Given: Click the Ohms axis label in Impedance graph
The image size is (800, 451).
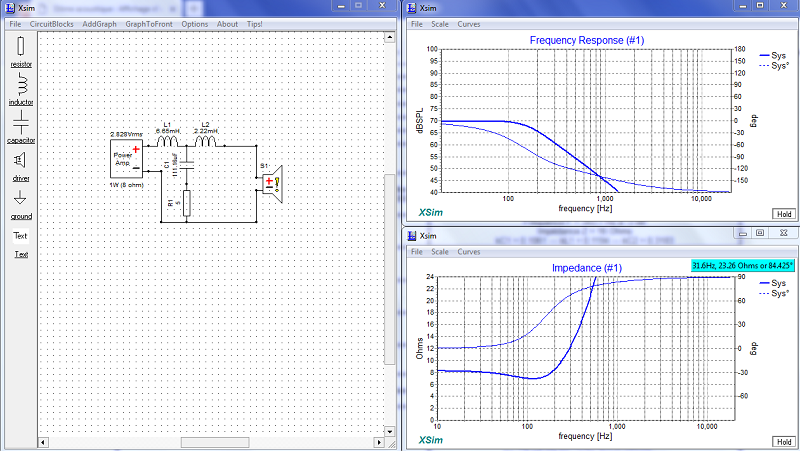Looking at the screenshot, I should (x=420, y=348).
